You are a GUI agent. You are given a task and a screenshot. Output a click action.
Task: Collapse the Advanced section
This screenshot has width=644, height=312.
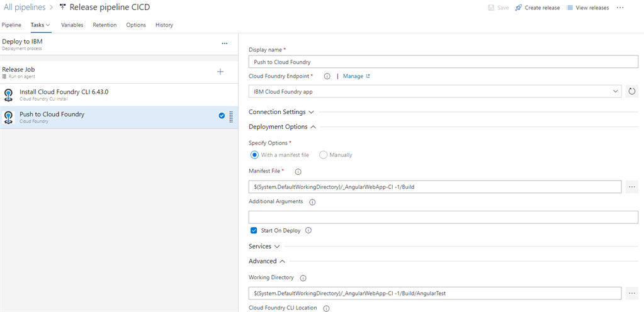click(267, 261)
